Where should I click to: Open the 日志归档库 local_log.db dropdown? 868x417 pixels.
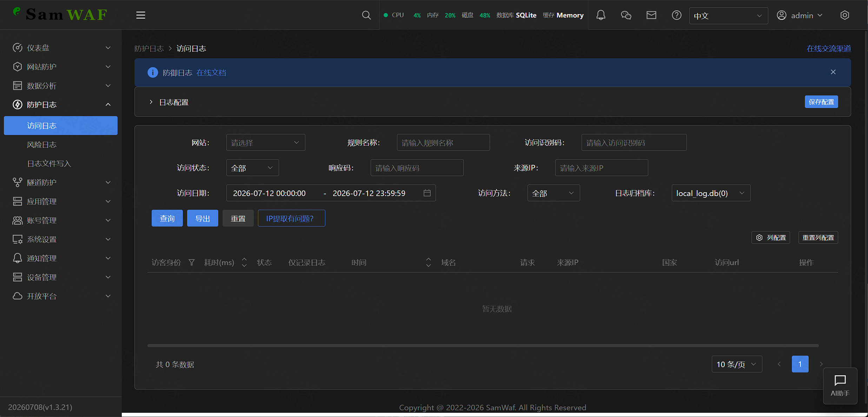tap(711, 193)
